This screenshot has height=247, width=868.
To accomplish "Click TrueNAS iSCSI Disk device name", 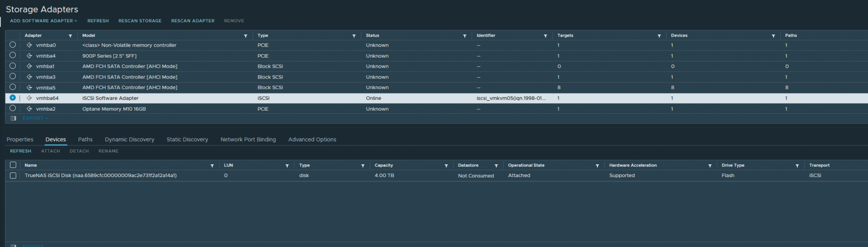I will click(101, 176).
